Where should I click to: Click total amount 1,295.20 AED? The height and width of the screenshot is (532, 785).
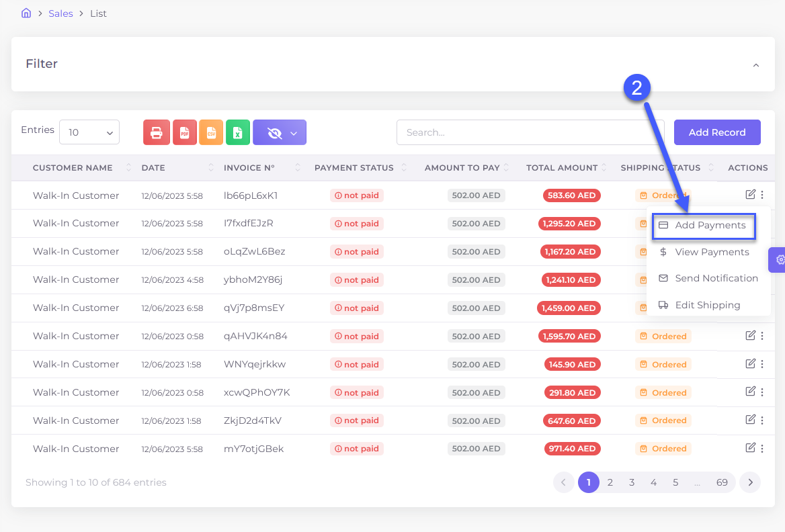569,224
